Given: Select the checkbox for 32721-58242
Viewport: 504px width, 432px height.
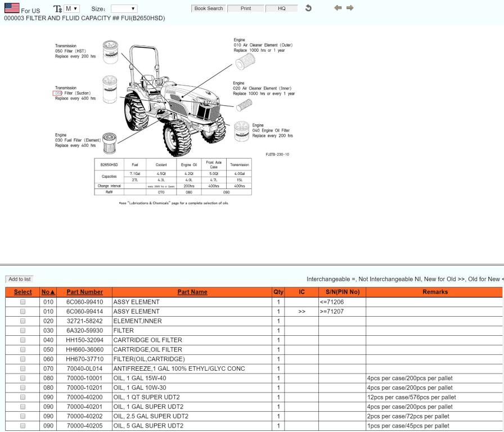Looking at the screenshot, I should (23, 321).
